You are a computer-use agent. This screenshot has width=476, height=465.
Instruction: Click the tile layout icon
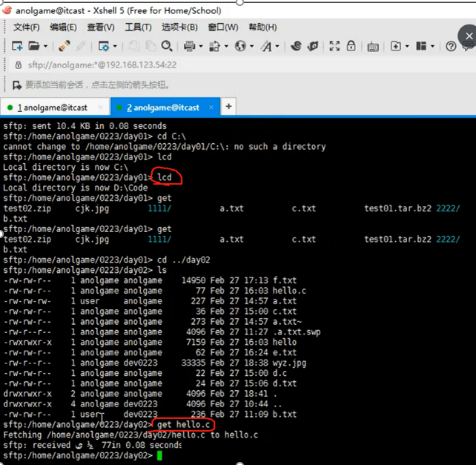point(421,46)
